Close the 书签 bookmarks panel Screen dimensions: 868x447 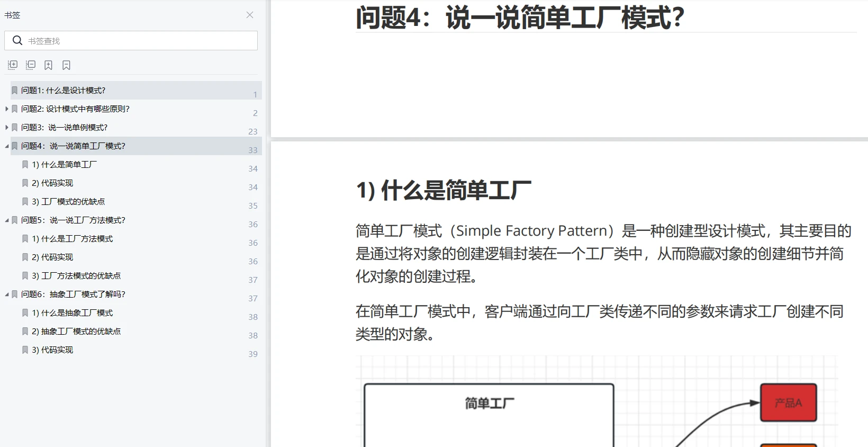coord(250,15)
